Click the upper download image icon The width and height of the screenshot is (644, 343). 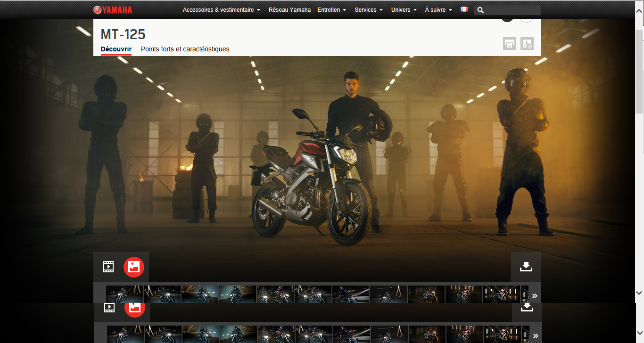pos(526,267)
